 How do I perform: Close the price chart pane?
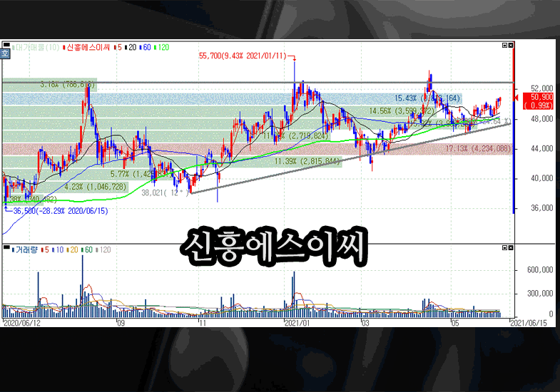(x=511, y=46)
